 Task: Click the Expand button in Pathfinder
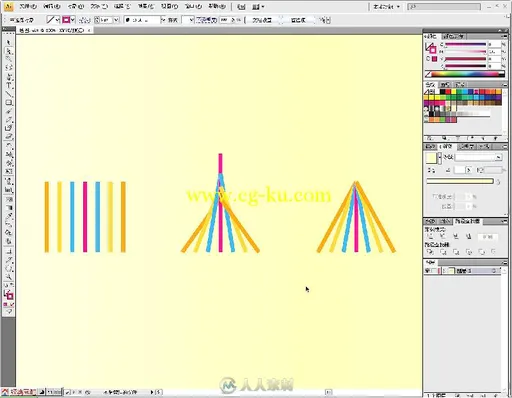click(x=488, y=236)
